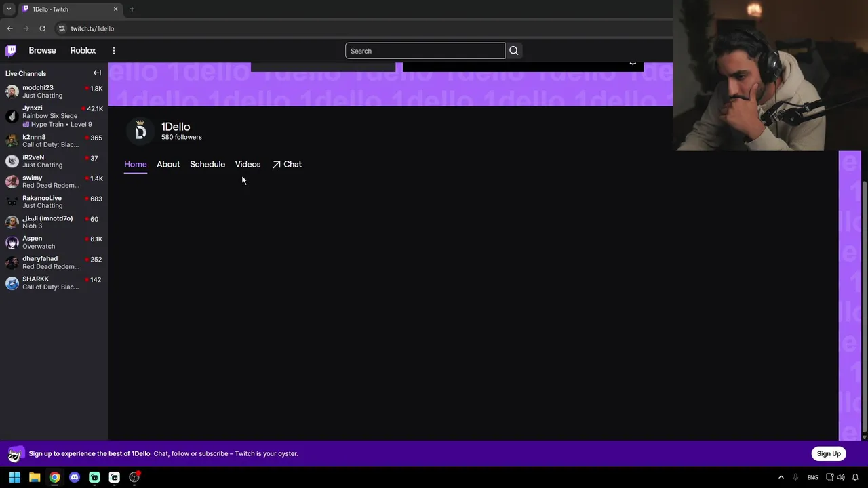Image resolution: width=868 pixels, height=488 pixels.
Task: Click Jynxzi '42.1K' viewer count
Action: click(94, 108)
